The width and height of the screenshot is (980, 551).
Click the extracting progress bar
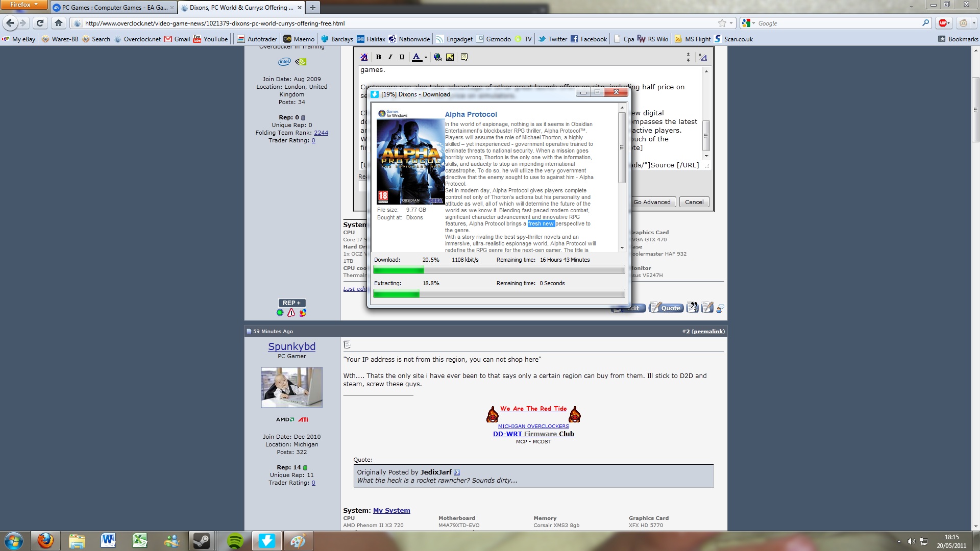(499, 294)
